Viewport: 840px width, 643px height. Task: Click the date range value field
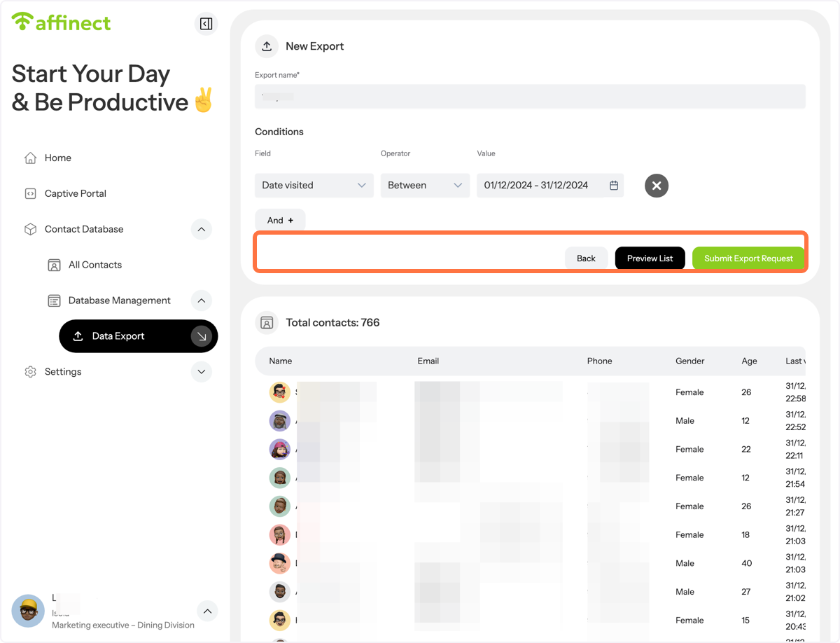click(550, 186)
